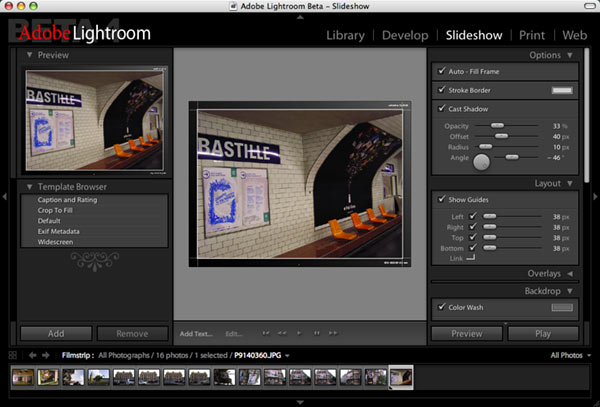Toggle the Top guide checkbox
Viewport: 600px width, 407px height.
[473, 237]
